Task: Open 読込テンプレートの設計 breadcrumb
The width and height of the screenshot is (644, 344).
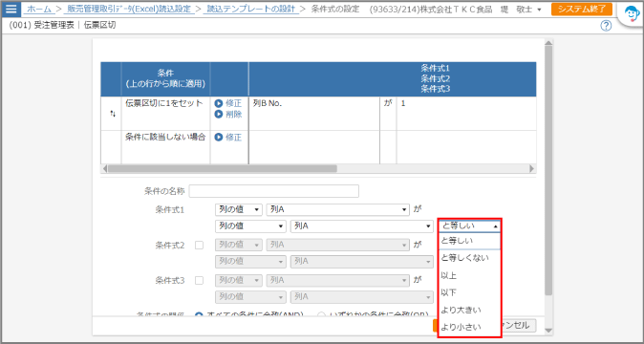Action: 250,9
